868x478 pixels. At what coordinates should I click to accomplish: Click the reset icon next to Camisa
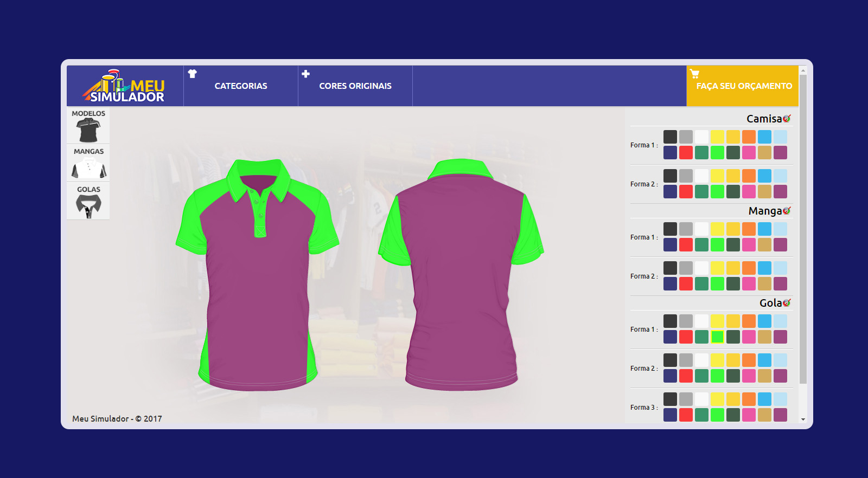pyautogui.click(x=787, y=118)
